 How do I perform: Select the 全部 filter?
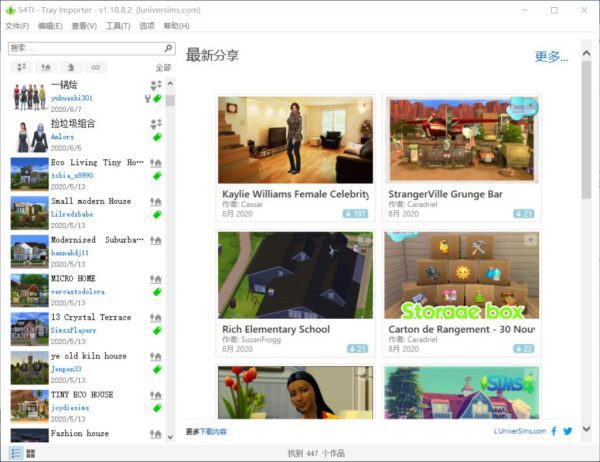click(x=163, y=68)
